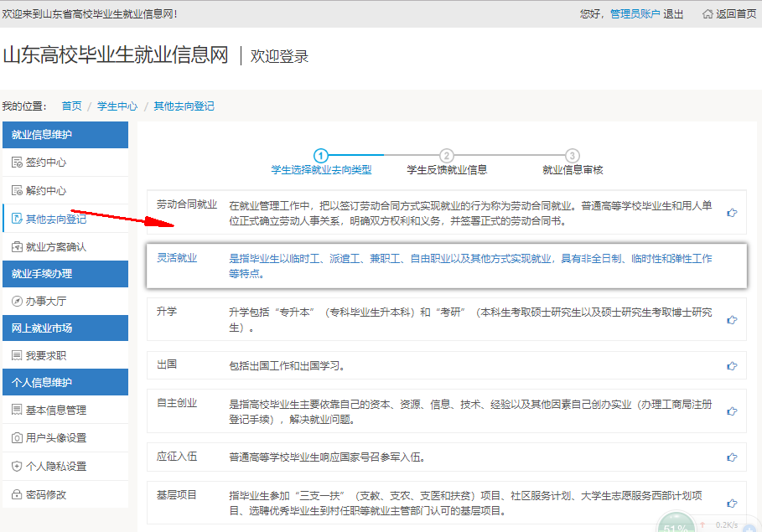762x532 pixels.
Task: Click hand pointer icon in 升学 row
Action: pyautogui.click(x=732, y=319)
